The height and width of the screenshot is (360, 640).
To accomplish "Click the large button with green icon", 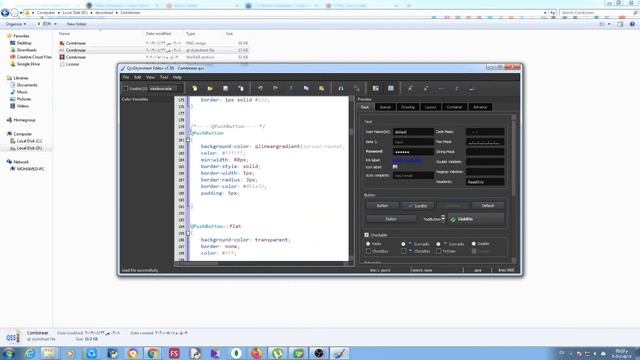I will pos(476,219).
